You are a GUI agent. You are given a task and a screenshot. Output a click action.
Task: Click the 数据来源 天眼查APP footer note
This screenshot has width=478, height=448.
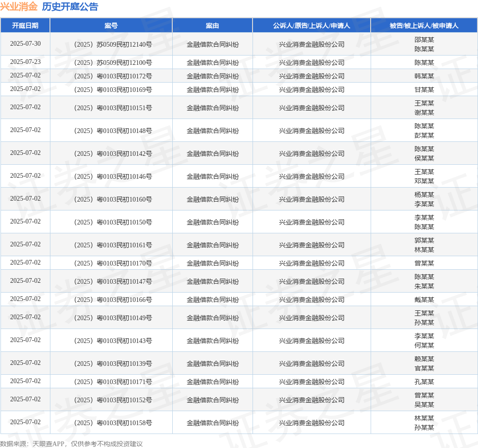tap(71, 444)
